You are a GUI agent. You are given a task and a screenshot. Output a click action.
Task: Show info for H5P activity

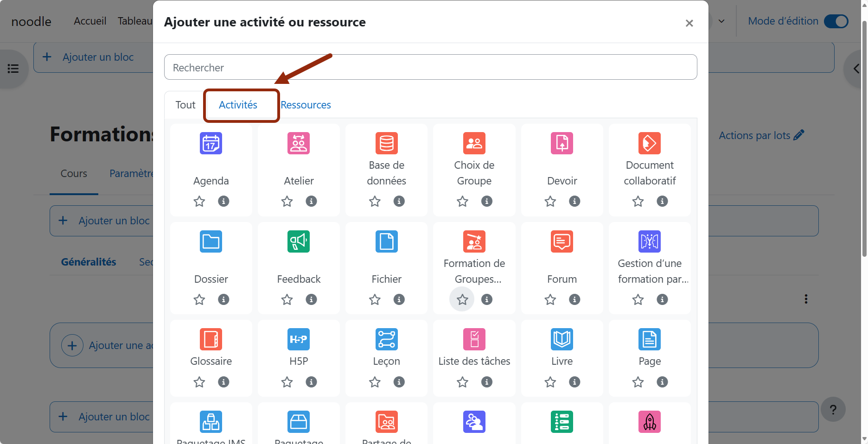(x=311, y=382)
